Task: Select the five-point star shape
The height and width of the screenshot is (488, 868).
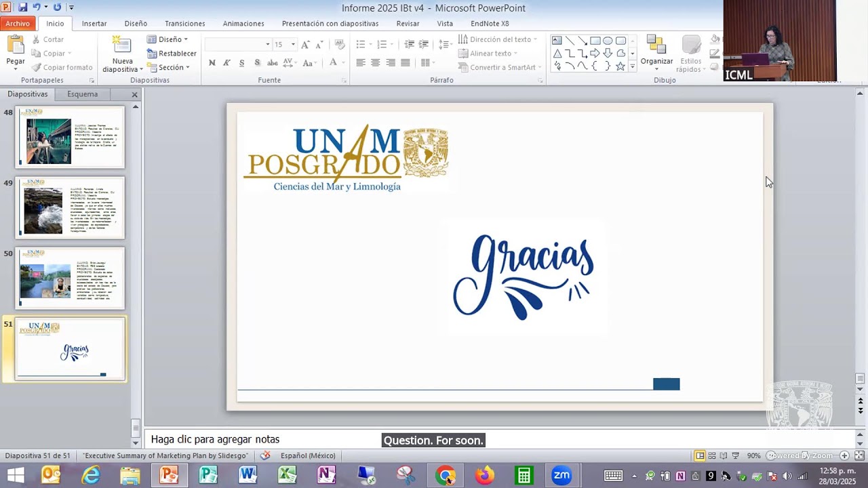Action: point(620,66)
